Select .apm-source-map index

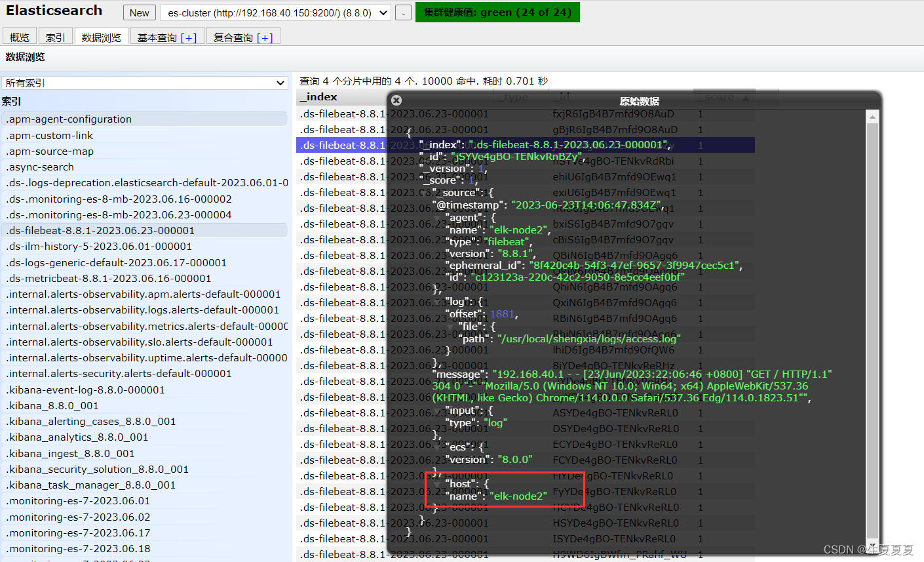tap(145, 151)
